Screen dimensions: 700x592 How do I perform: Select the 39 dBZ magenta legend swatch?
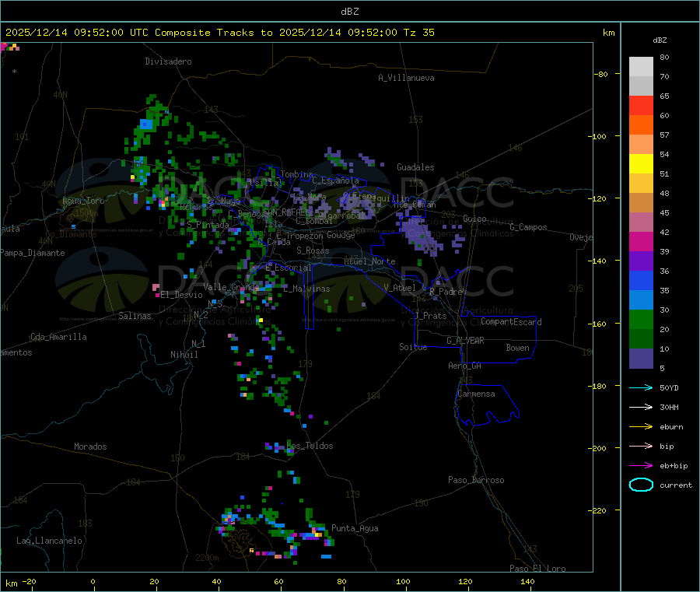coord(641,241)
